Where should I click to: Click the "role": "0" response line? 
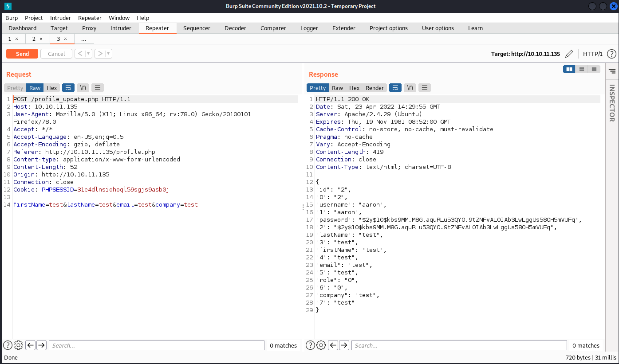point(337,280)
